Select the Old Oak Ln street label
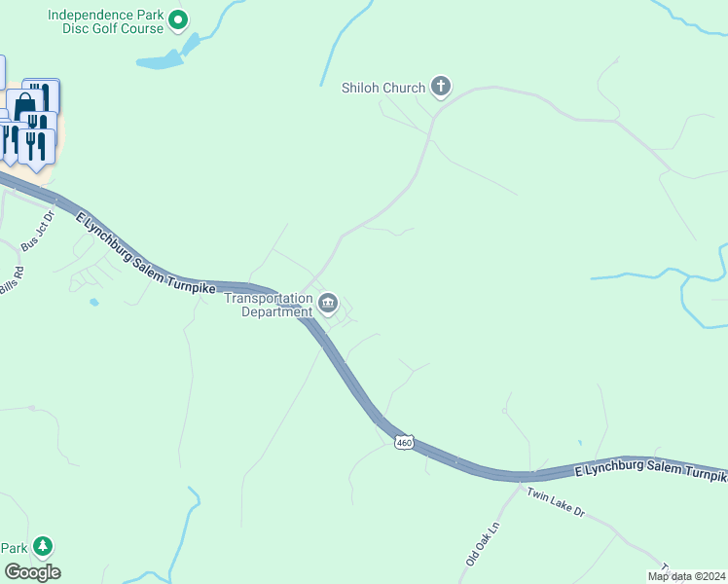728x584 pixels. (483, 544)
